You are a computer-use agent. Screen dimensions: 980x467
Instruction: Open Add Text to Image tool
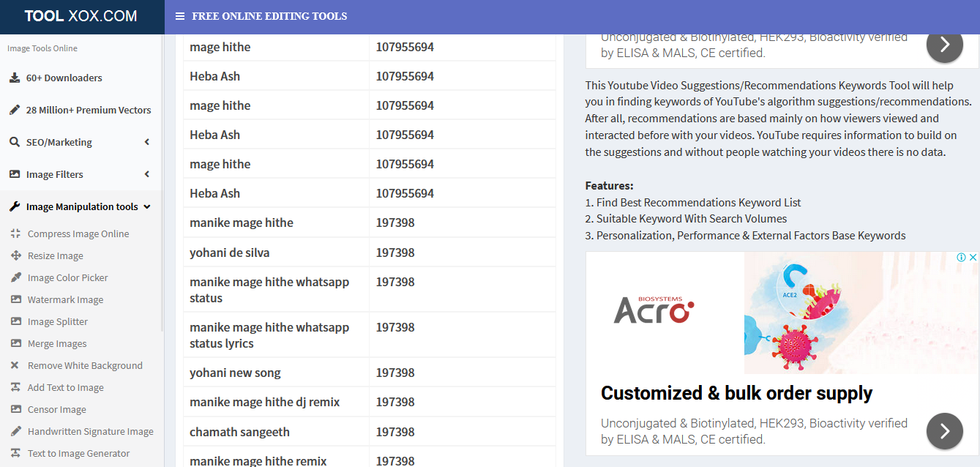click(66, 387)
